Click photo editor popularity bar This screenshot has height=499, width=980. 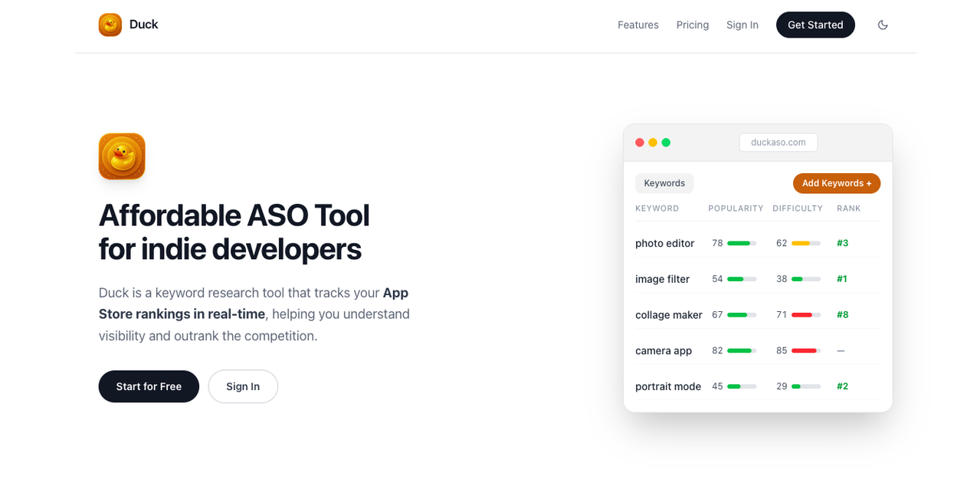(x=742, y=243)
